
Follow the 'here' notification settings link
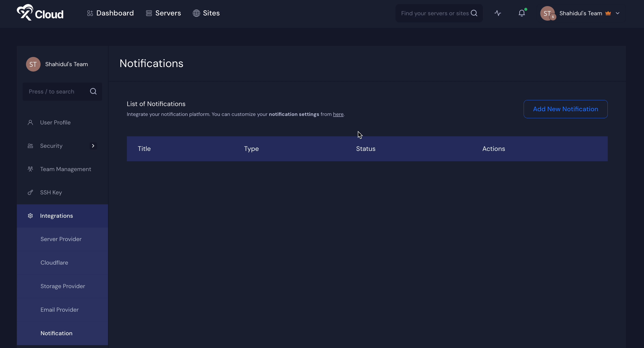pyautogui.click(x=338, y=114)
